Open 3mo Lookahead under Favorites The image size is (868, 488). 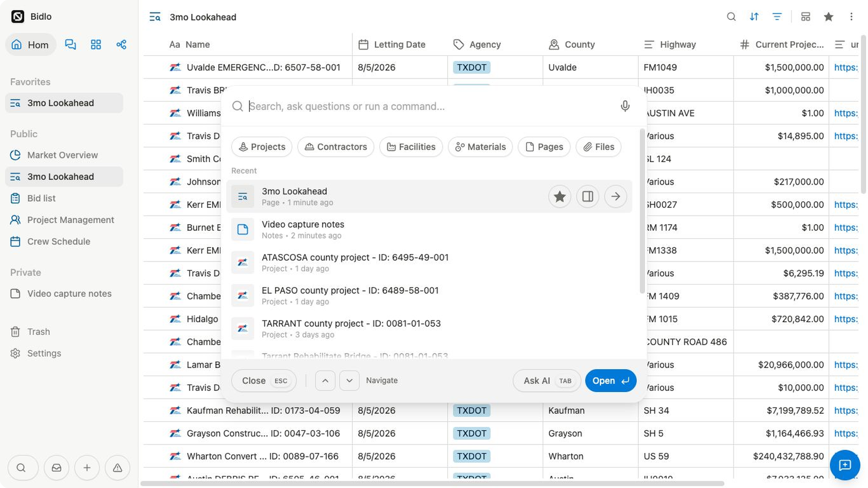64,103
